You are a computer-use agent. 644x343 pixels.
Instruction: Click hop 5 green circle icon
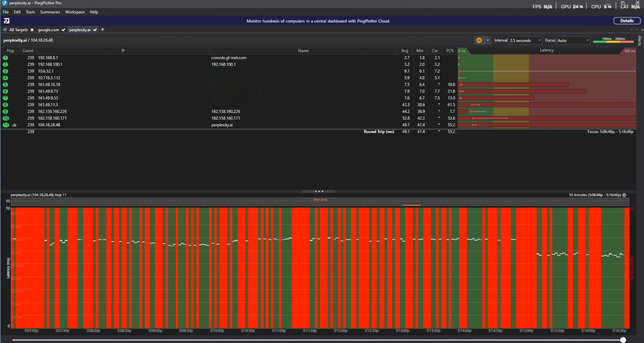point(5,85)
